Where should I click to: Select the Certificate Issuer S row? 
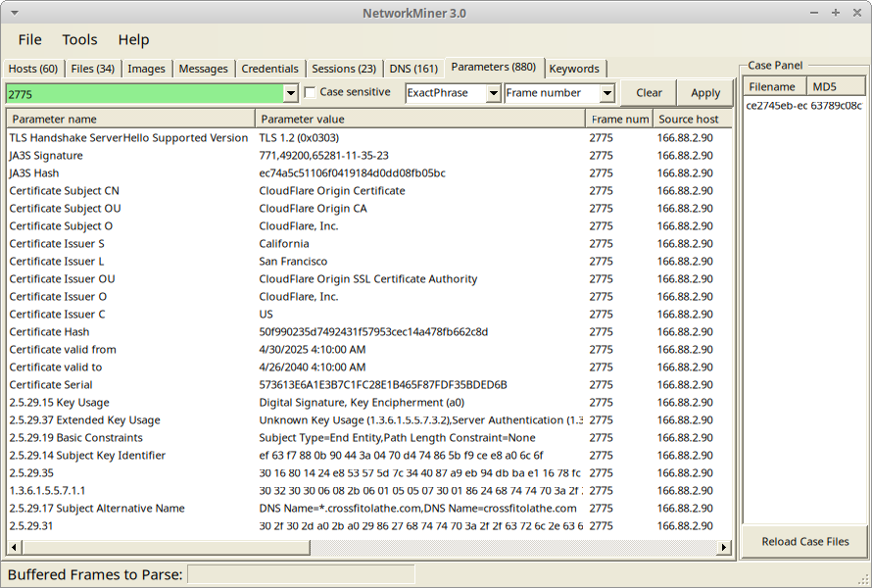tap(369, 244)
